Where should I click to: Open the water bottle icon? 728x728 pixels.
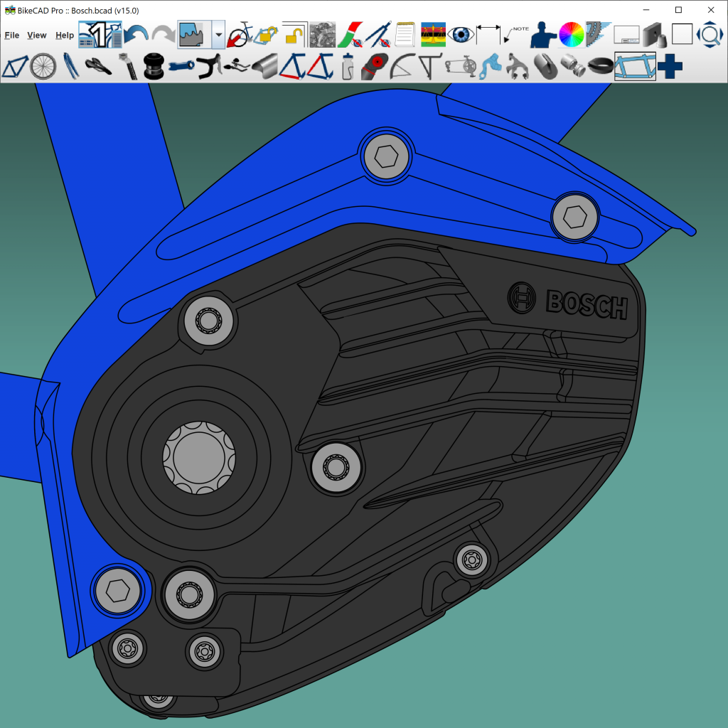(347, 67)
